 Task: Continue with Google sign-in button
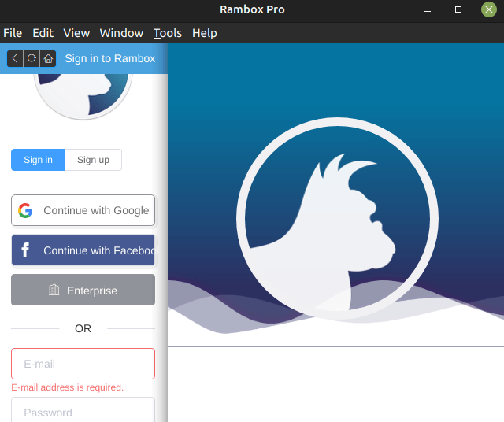[x=83, y=210]
